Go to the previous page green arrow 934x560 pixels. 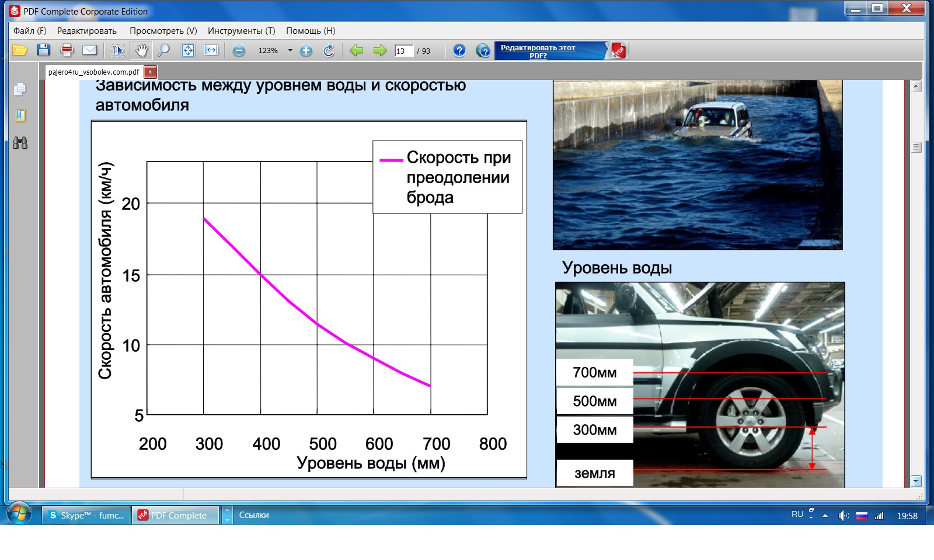[x=356, y=51]
